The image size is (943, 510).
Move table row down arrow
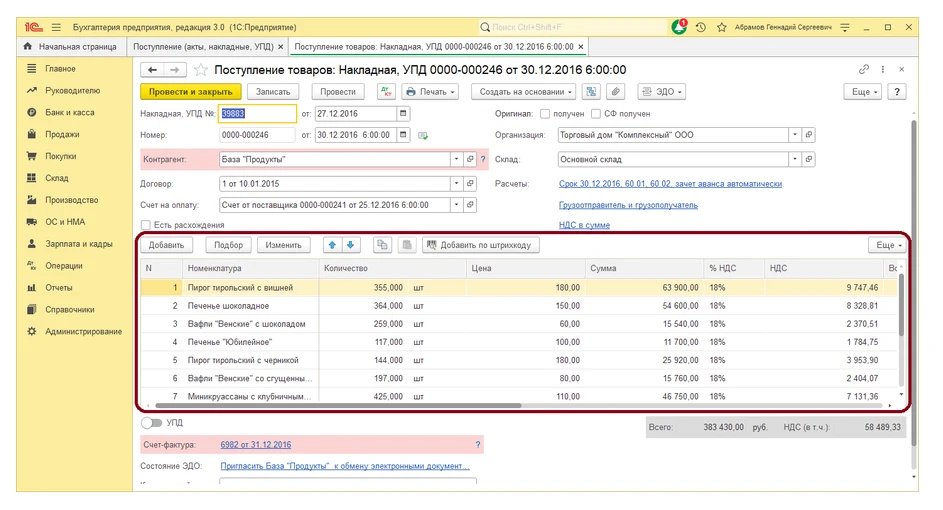[x=351, y=245]
